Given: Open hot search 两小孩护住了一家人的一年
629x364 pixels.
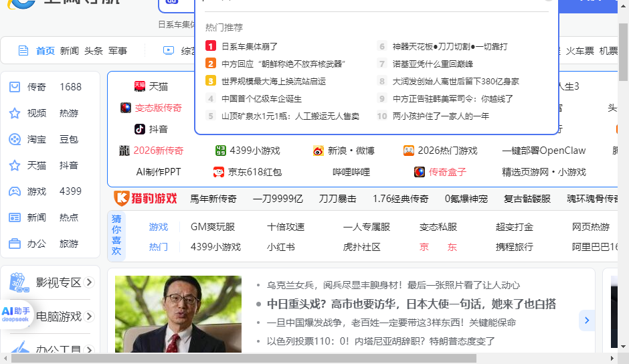Looking at the screenshot, I should coord(441,116).
